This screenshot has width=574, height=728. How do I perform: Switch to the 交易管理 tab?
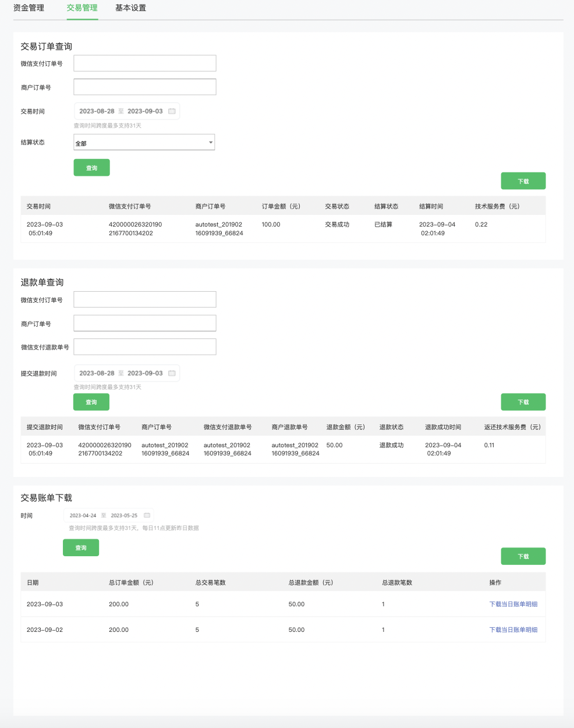pyautogui.click(x=82, y=8)
